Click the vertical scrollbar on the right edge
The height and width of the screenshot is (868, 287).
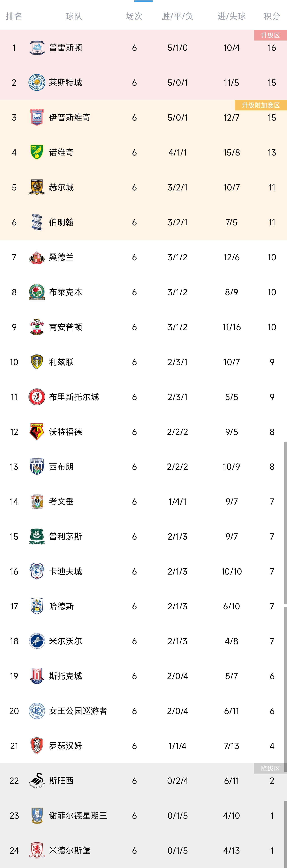[285, 522]
